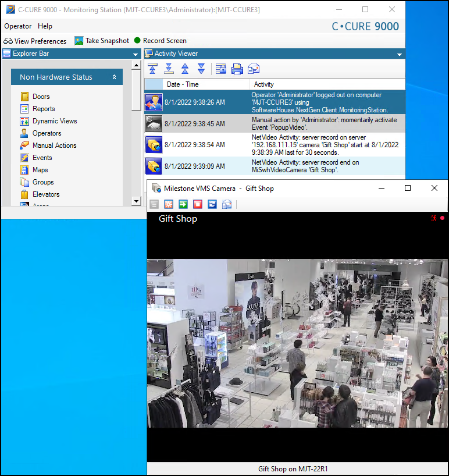449x476 pixels.
Task: Click the Gift Shop overlay title in video
Action: pyautogui.click(x=178, y=219)
